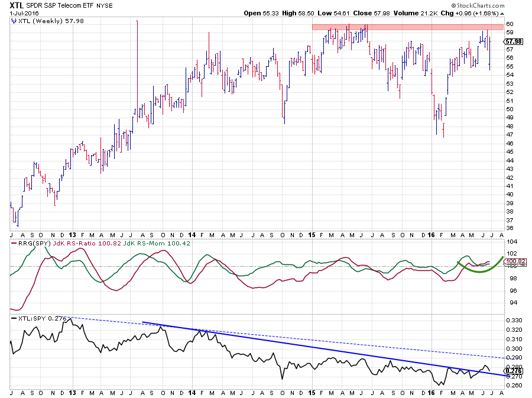
Task: Click the 57.98 price tag on right axis
Action: click(x=511, y=41)
